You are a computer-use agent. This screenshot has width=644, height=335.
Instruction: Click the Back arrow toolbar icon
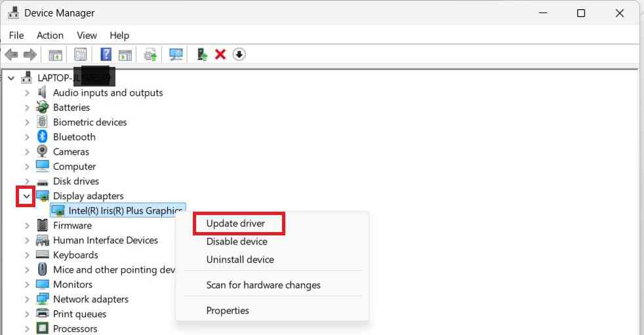coord(11,54)
